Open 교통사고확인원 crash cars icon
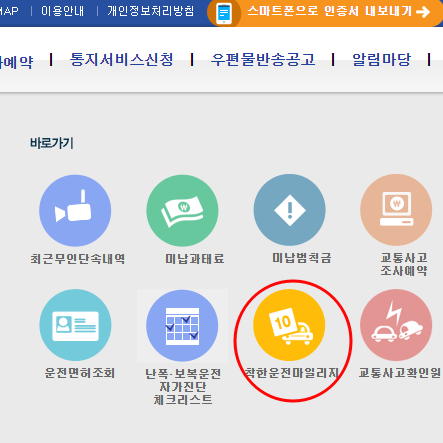Screen dimensions: 443x443 [x=396, y=325]
